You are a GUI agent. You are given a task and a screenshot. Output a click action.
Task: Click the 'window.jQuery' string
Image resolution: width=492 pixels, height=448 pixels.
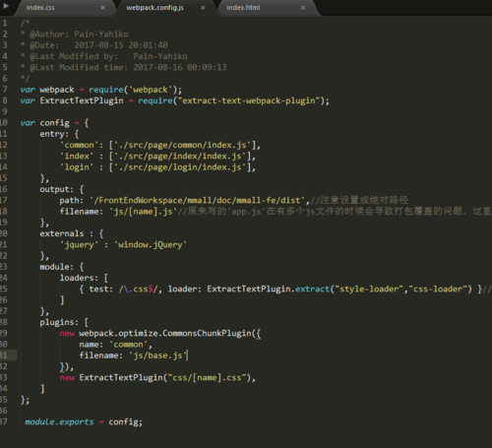(x=151, y=244)
